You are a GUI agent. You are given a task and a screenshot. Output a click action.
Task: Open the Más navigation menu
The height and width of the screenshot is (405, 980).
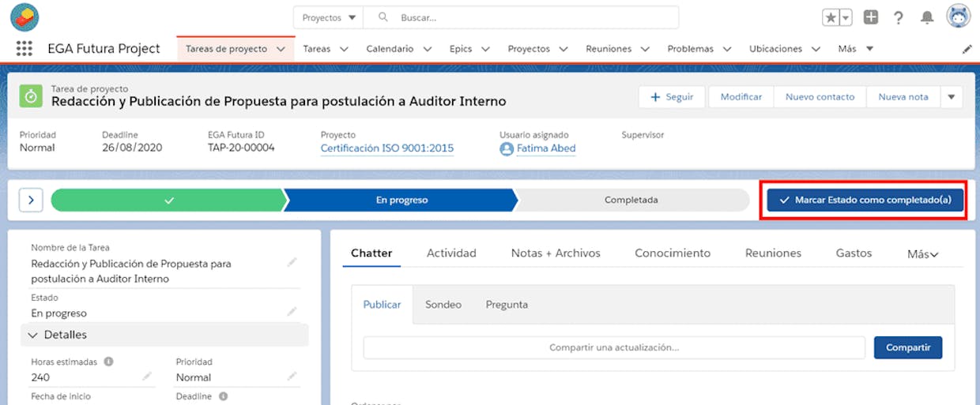856,49
